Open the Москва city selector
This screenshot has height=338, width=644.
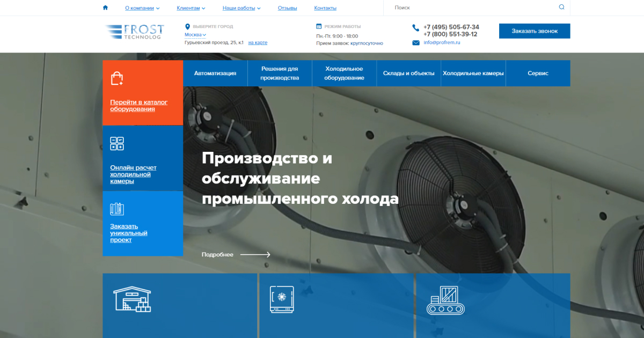pos(195,35)
